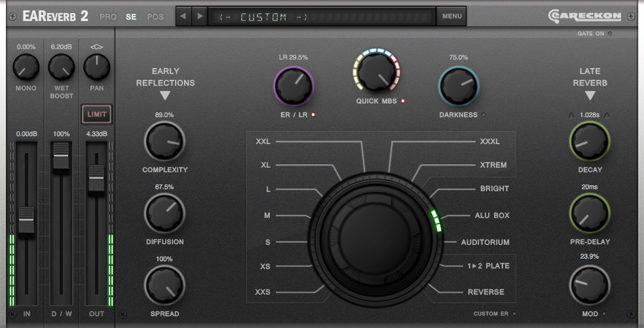This screenshot has width=644, height=328.
Task: Click the WET BOOST knob
Action: [x=61, y=67]
